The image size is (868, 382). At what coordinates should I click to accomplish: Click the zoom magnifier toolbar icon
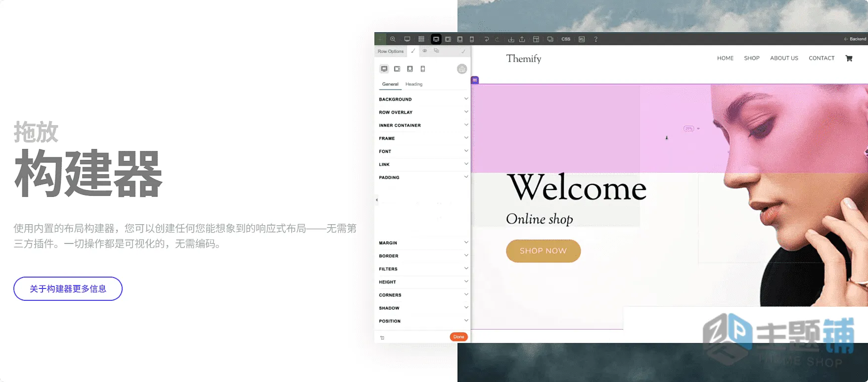393,39
